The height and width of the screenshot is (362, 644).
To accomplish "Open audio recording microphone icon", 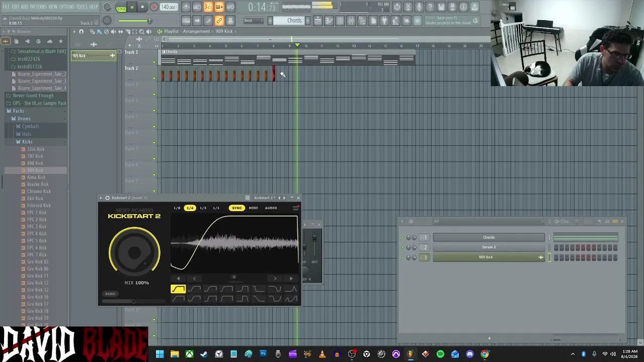I will [x=419, y=7].
